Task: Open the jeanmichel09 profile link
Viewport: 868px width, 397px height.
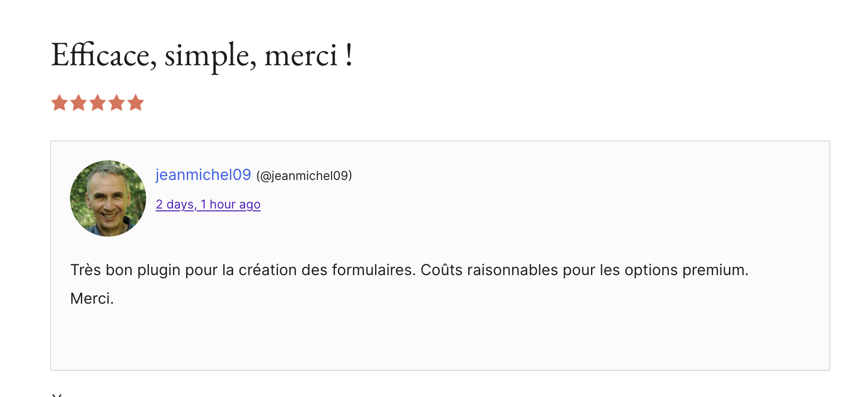Action: point(203,175)
